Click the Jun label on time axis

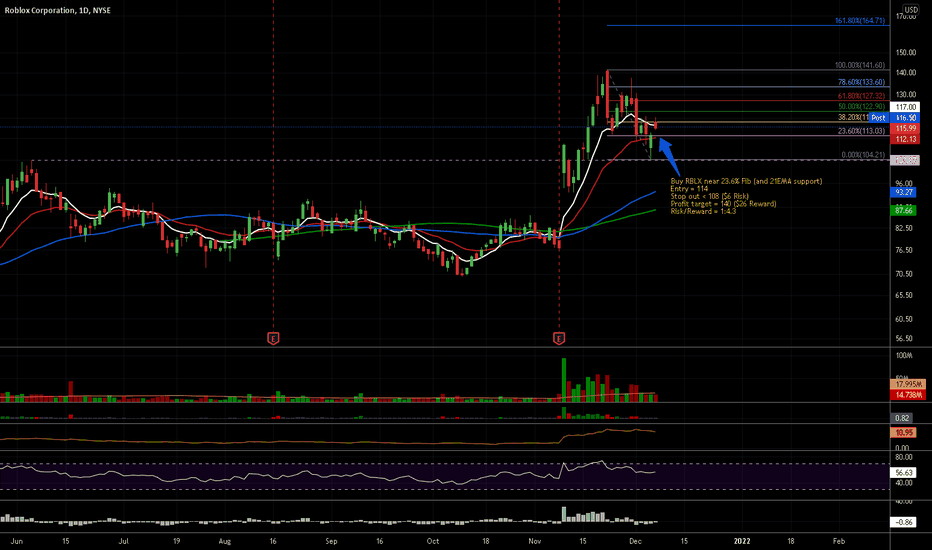pos(17,541)
